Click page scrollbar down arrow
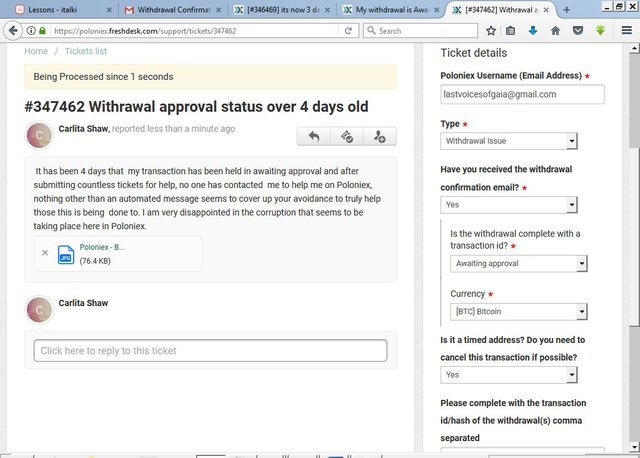 click(x=634, y=447)
